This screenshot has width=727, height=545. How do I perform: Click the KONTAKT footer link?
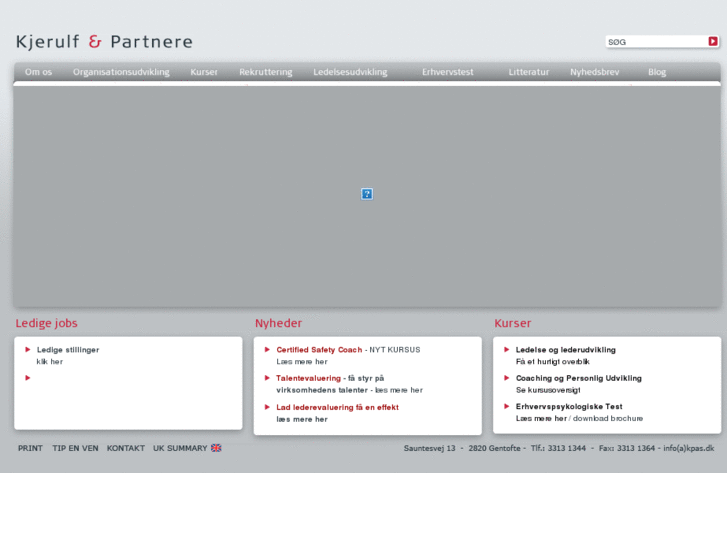(126, 448)
